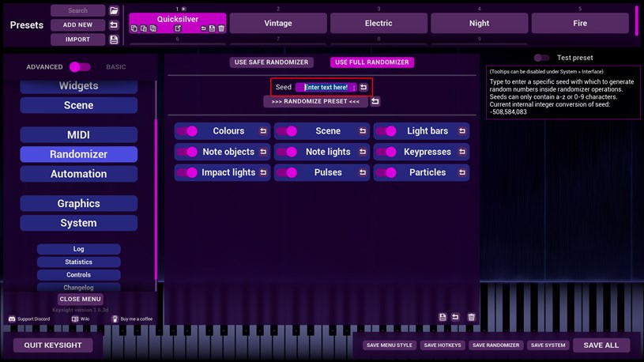The width and height of the screenshot is (644, 362).
Task: Toggle the Advanced/Basic mode switch
Action: pyautogui.click(x=80, y=67)
